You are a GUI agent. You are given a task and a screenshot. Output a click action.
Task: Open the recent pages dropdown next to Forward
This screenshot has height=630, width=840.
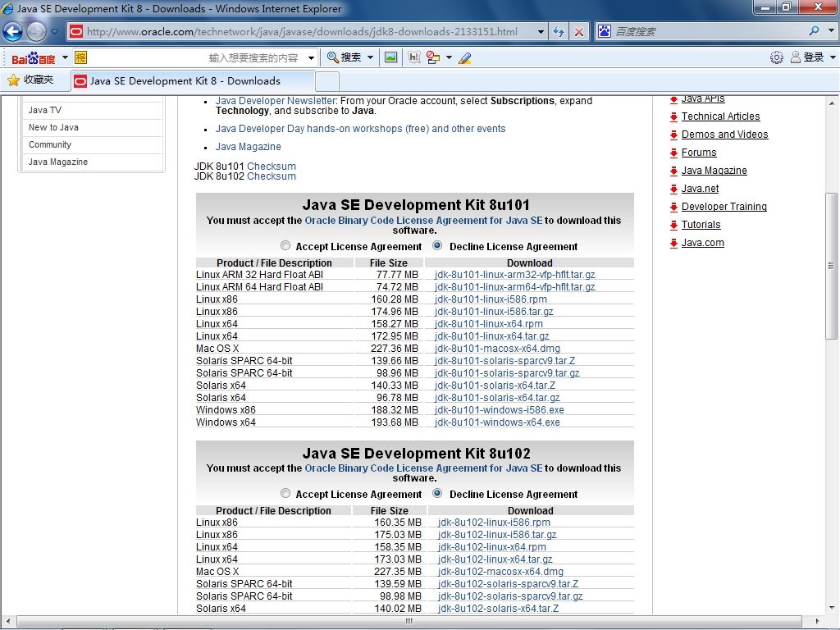click(x=55, y=32)
